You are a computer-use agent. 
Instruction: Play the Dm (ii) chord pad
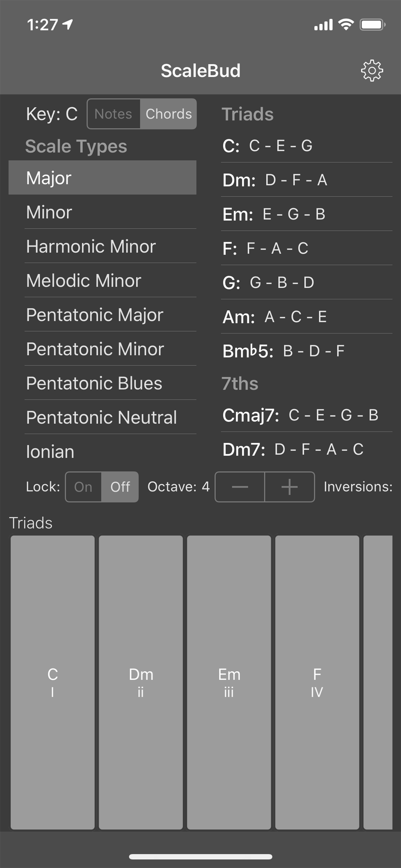141,682
